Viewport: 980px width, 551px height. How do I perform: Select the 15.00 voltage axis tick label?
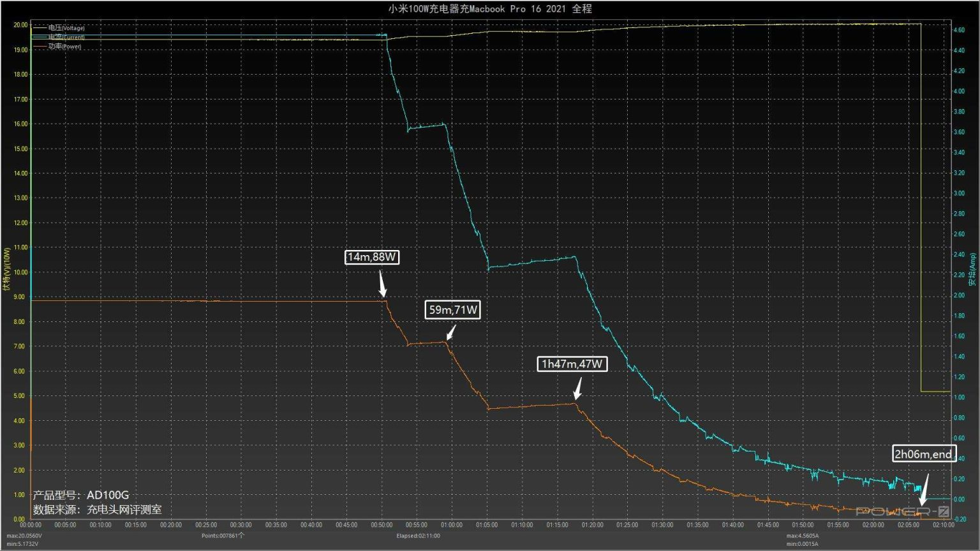point(20,149)
